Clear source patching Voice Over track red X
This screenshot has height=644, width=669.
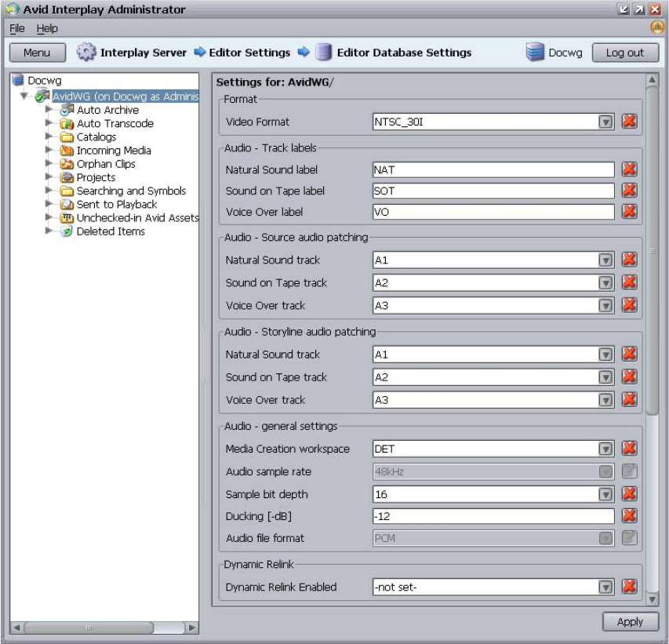click(x=629, y=304)
